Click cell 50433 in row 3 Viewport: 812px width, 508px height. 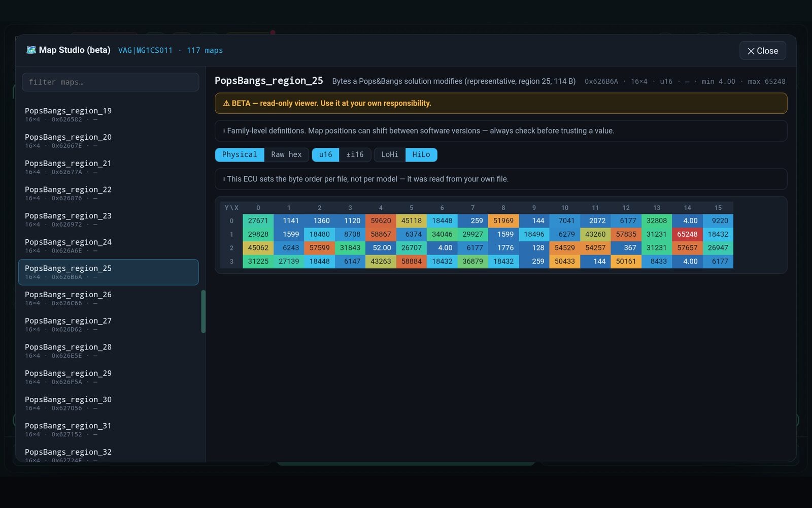tap(565, 261)
